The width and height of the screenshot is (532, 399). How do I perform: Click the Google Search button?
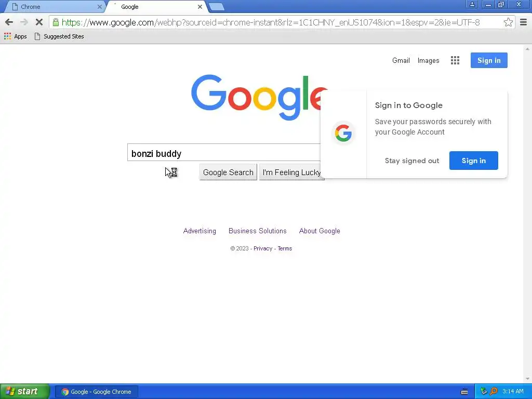pyautogui.click(x=228, y=172)
